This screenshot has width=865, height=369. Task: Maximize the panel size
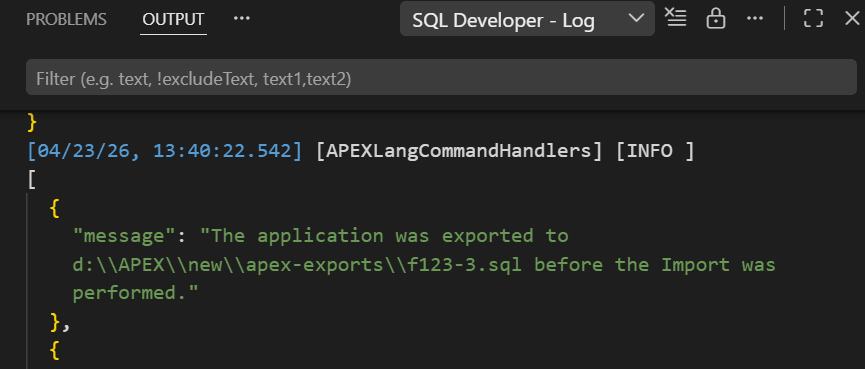(814, 18)
